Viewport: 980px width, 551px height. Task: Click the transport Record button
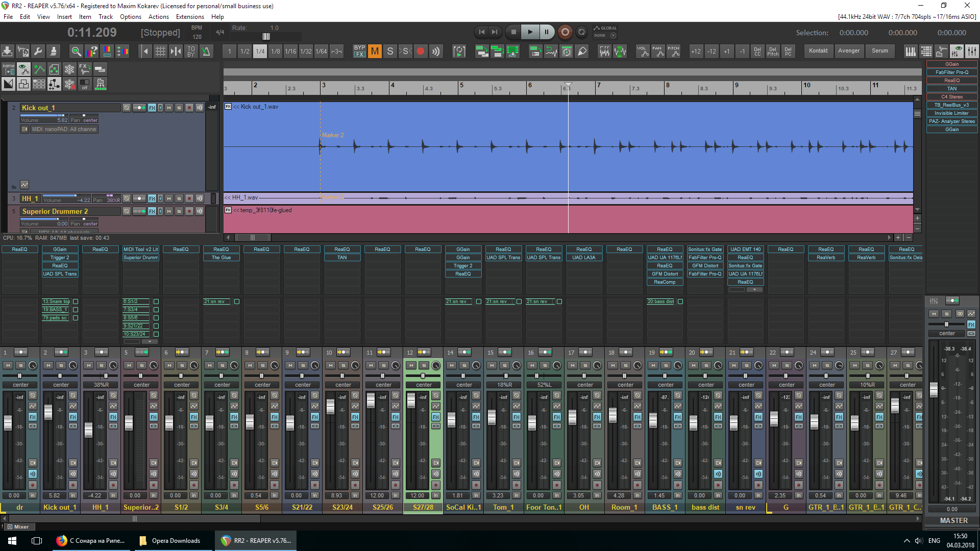[x=565, y=32]
